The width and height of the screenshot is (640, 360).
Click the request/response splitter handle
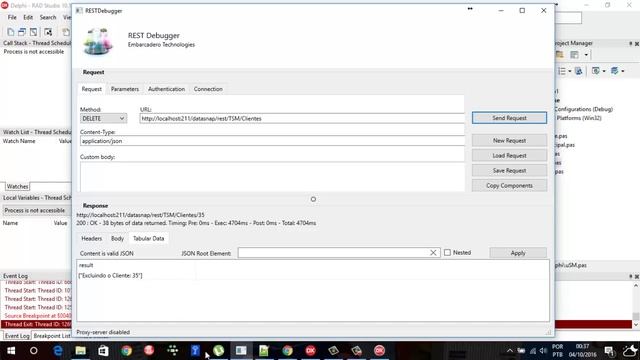click(313, 199)
